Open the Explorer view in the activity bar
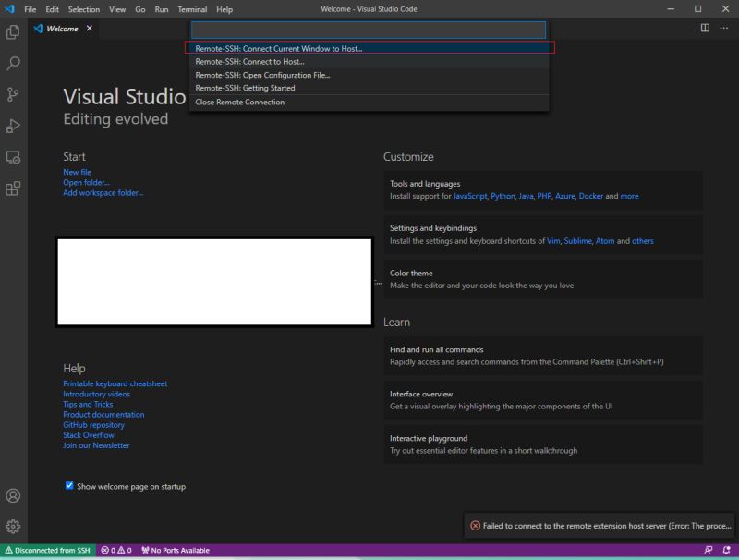739x560 pixels. (x=12, y=31)
